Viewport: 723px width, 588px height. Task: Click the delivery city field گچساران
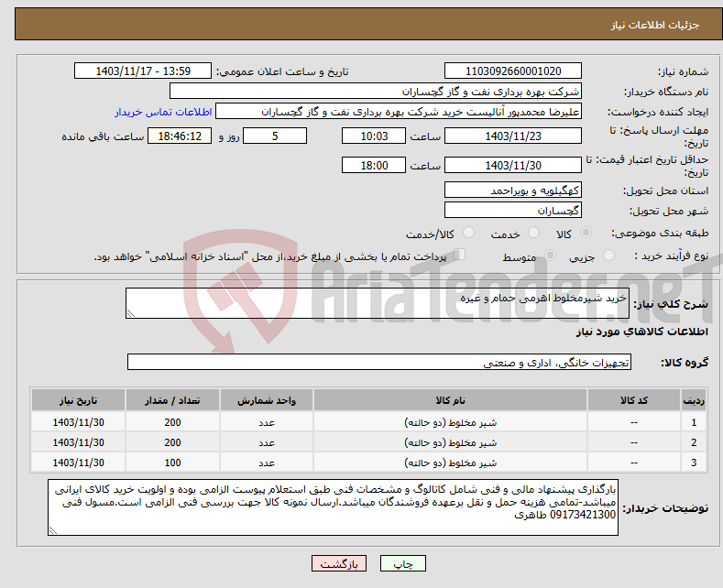click(x=513, y=210)
